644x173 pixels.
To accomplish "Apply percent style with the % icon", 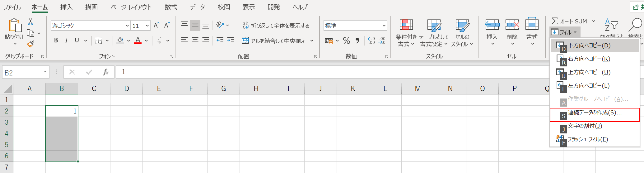I will pyautogui.click(x=347, y=41).
